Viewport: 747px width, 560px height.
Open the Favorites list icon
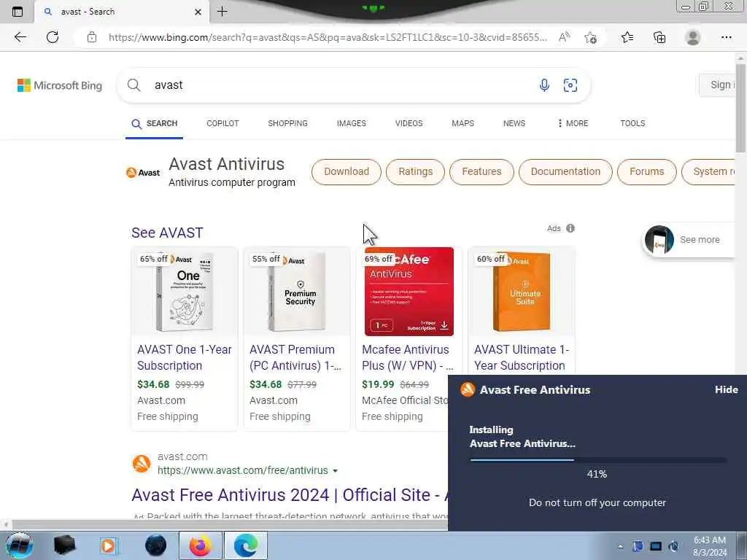(627, 37)
